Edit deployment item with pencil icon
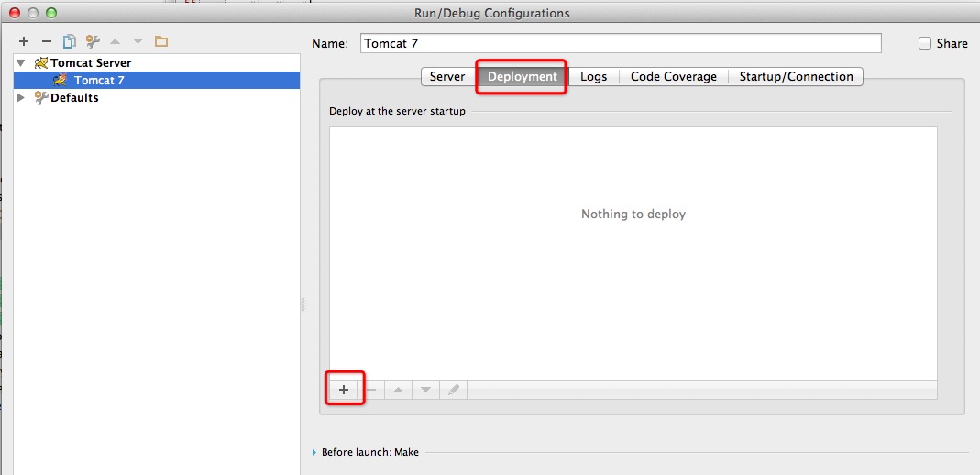The image size is (980, 475). pos(454,390)
